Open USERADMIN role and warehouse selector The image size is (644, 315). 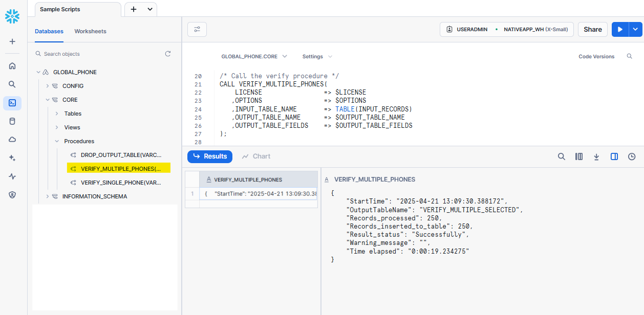[507, 30]
